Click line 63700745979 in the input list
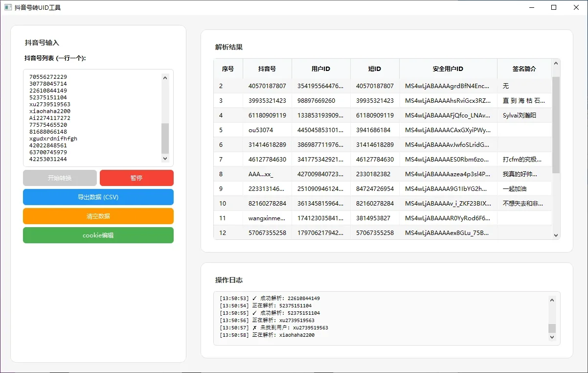The width and height of the screenshot is (588, 373). click(x=48, y=152)
